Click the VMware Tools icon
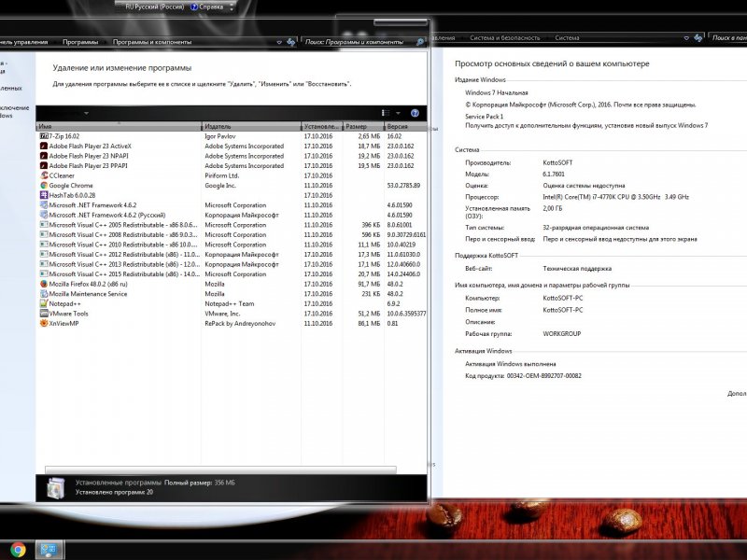This screenshot has width=747, height=560. click(x=44, y=314)
